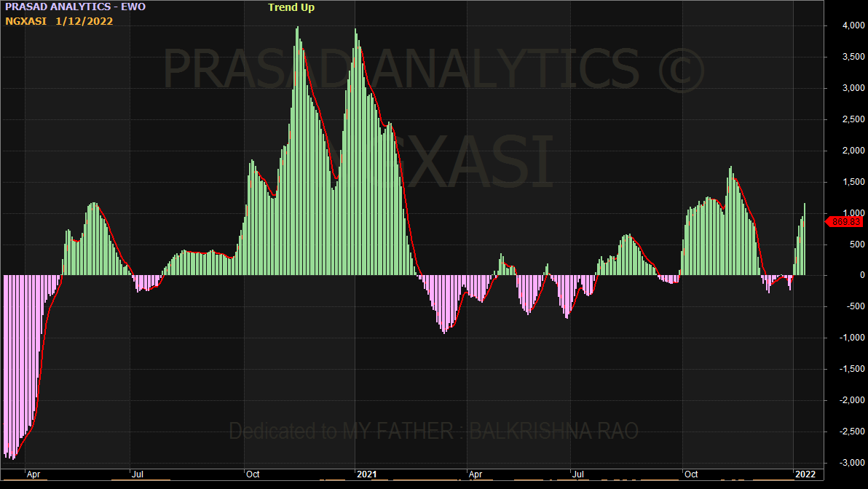This screenshot has height=489, width=868.
Task: Click the orange NGXASI symbol label
Action: click(25, 21)
